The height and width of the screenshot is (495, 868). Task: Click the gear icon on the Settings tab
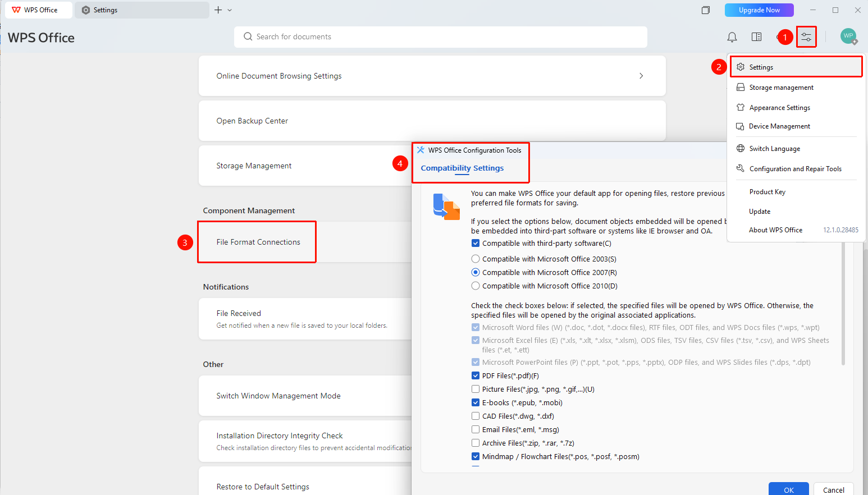point(86,10)
